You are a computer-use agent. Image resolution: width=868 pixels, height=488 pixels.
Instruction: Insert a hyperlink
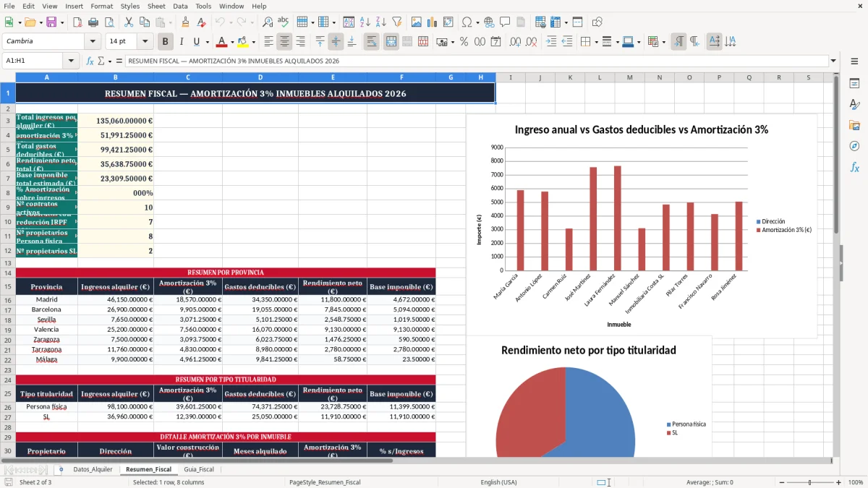[489, 22]
